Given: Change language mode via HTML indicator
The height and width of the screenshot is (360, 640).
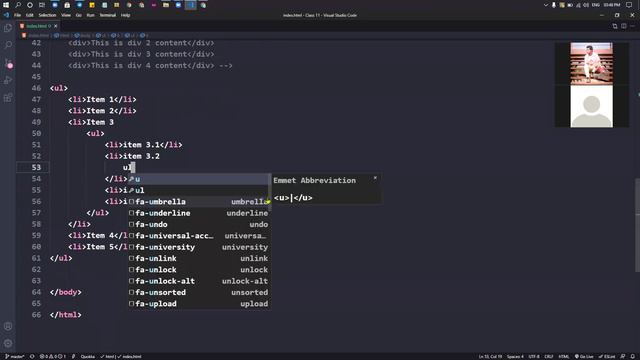Looking at the screenshot, I should [x=564, y=356].
